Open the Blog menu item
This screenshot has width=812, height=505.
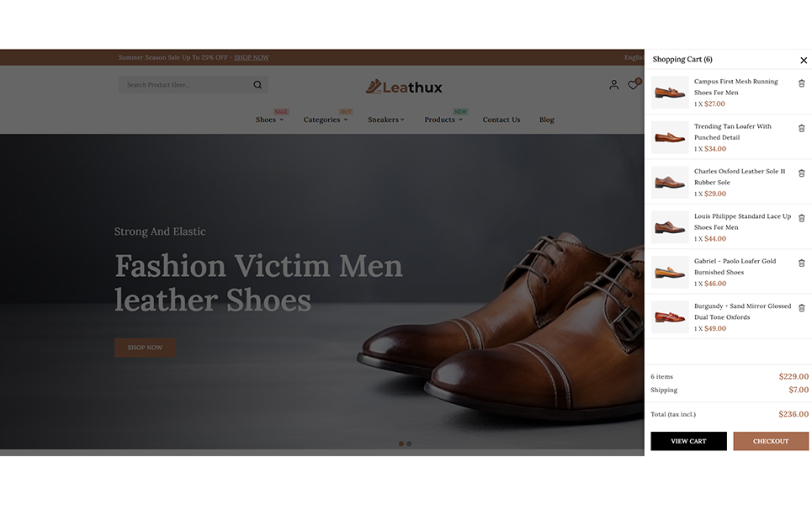[x=547, y=120]
